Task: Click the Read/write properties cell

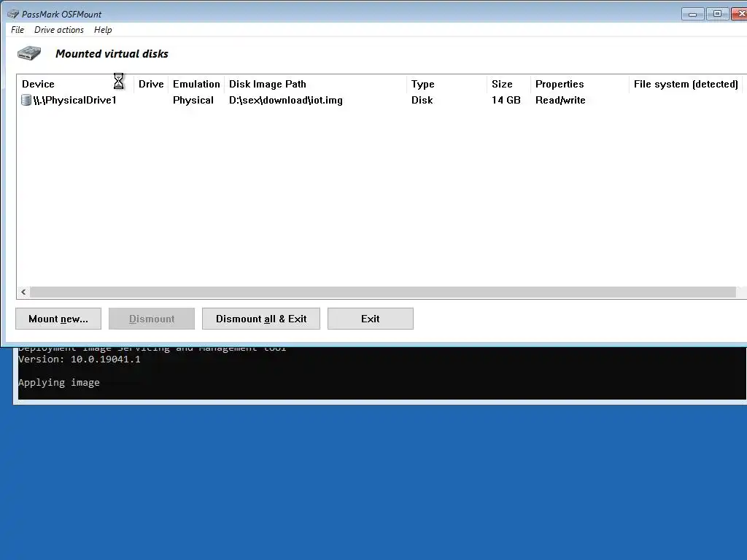Action: pos(560,100)
